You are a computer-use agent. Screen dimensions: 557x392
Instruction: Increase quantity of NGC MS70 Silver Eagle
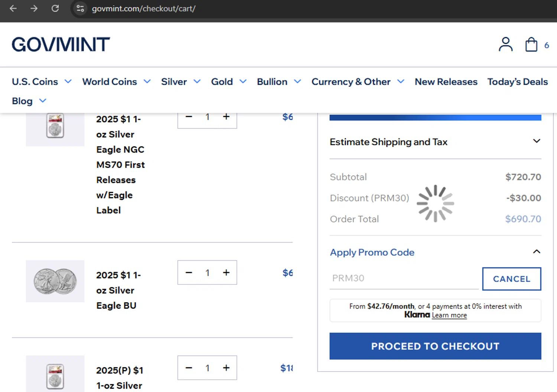[226, 117]
